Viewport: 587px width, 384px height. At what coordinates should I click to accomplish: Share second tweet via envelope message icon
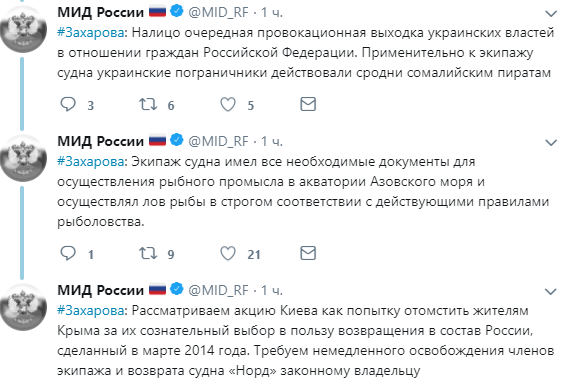point(308,253)
